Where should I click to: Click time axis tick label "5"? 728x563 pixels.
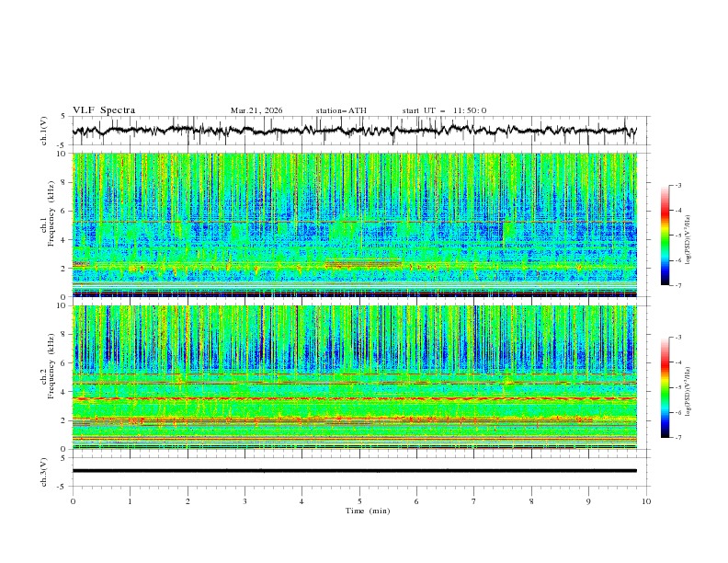pos(359,501)
